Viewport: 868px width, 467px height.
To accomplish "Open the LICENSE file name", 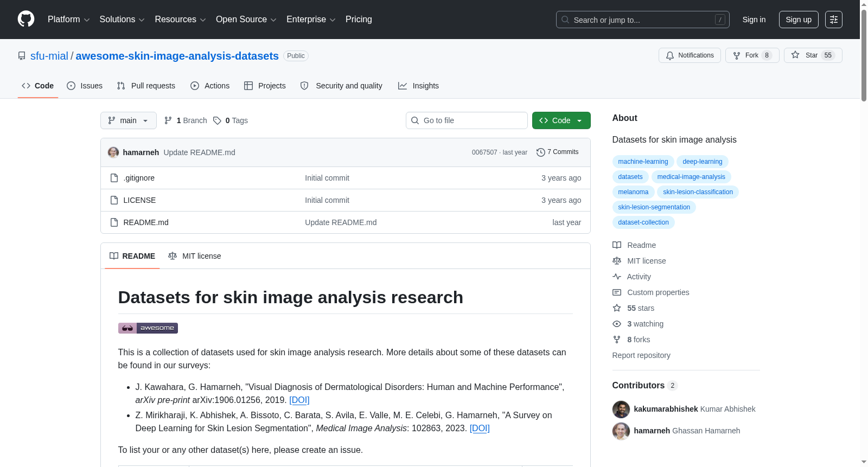I will (x=139, y=200).
